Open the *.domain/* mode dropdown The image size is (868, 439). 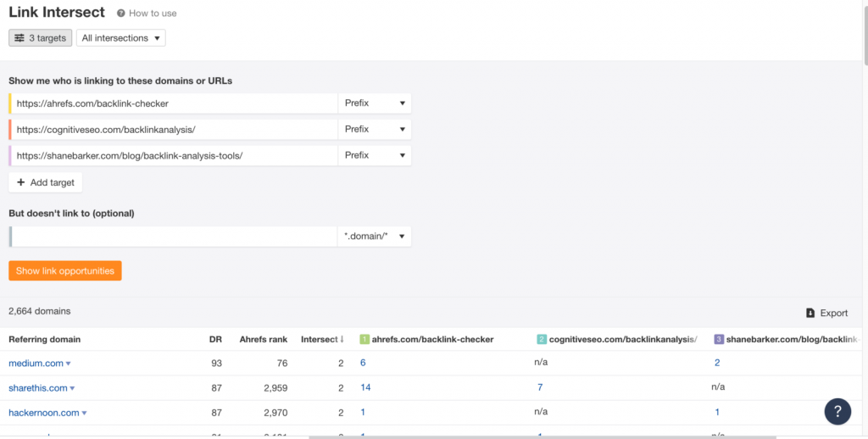(374, 236)
